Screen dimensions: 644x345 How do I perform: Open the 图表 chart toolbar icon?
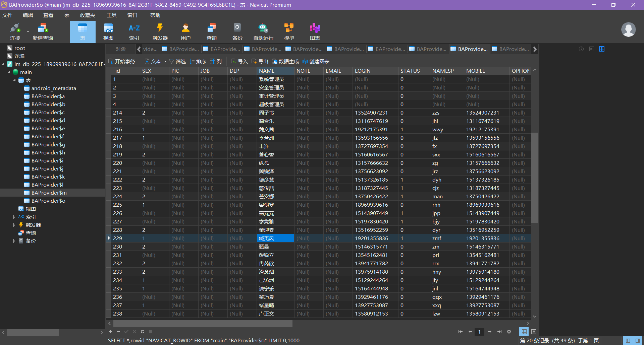pos(315,32)
